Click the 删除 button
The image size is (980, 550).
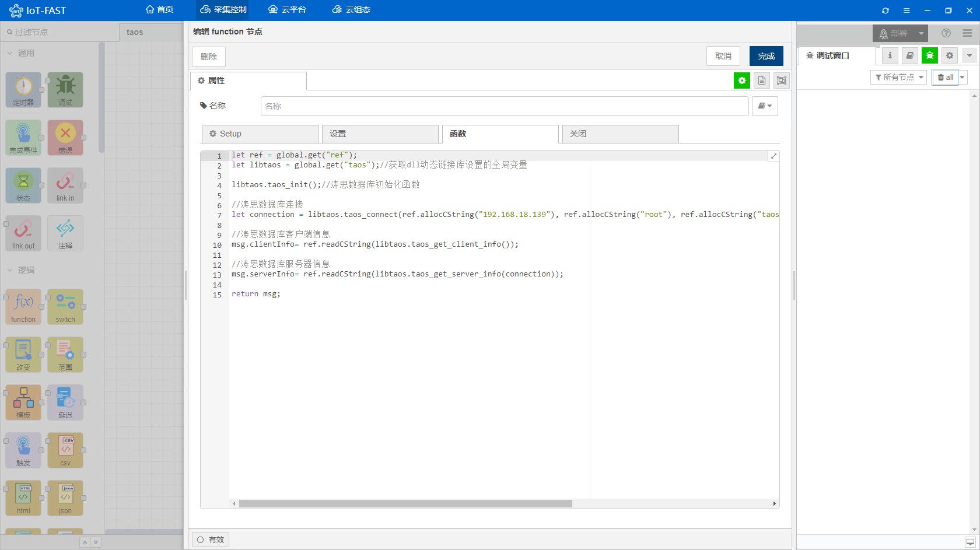(x=209, y=57)
